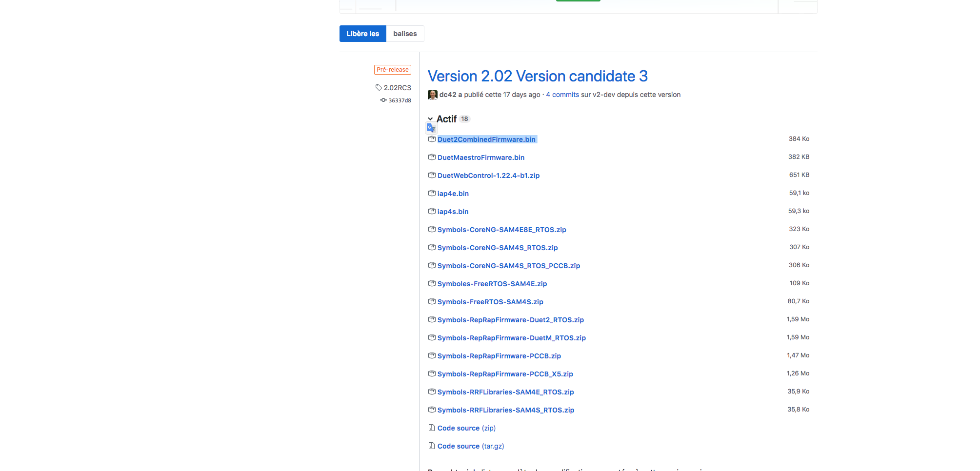
Task: Switch to the Libère les tab
Action: (363, 34)
